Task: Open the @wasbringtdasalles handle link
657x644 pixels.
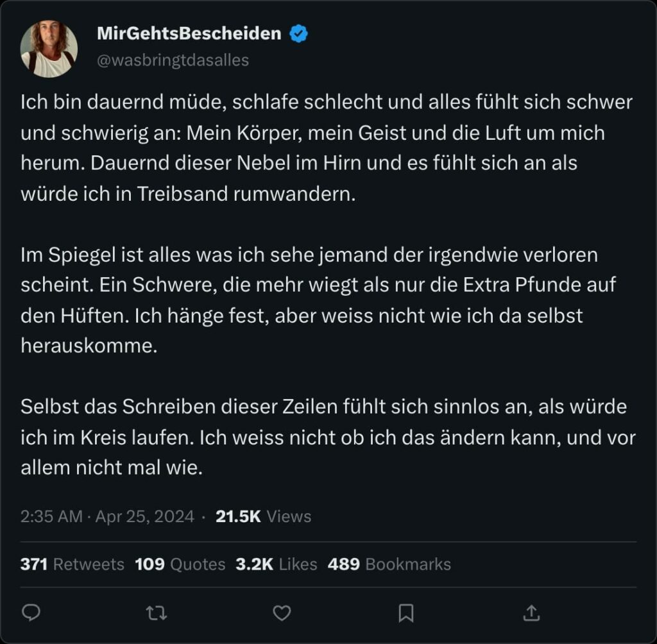Action: (173, 60)
